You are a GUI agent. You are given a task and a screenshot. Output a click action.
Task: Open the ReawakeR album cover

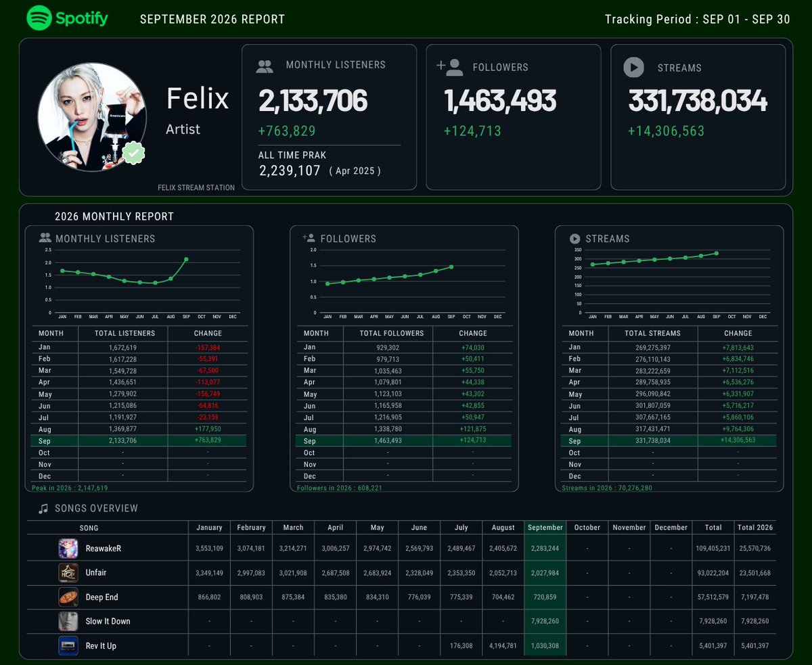pos(68,548)
